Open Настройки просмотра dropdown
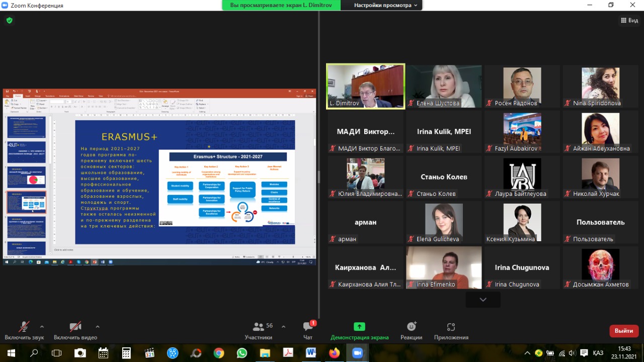Viewport: 644px width, 362px height. pyautogui.click(x=386, y=5)
